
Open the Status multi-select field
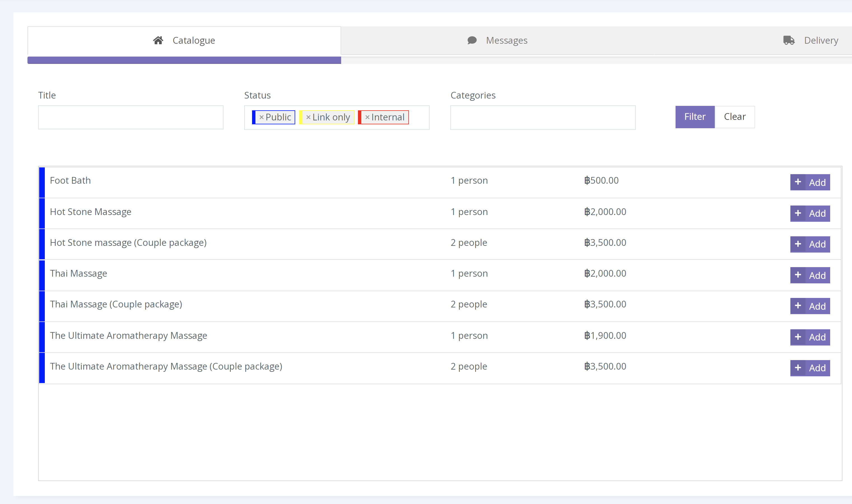(x=337, y=118)
